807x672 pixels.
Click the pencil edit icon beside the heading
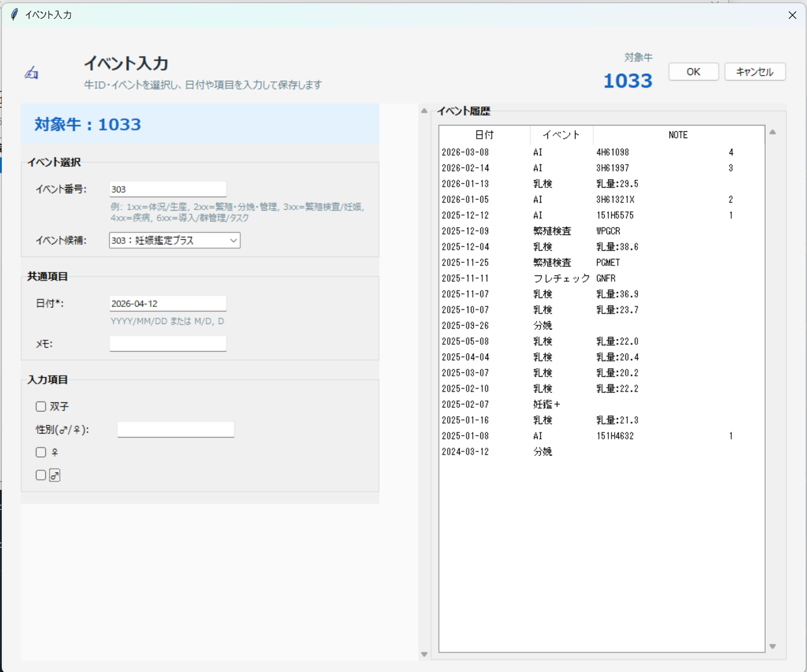coord(32,73)
